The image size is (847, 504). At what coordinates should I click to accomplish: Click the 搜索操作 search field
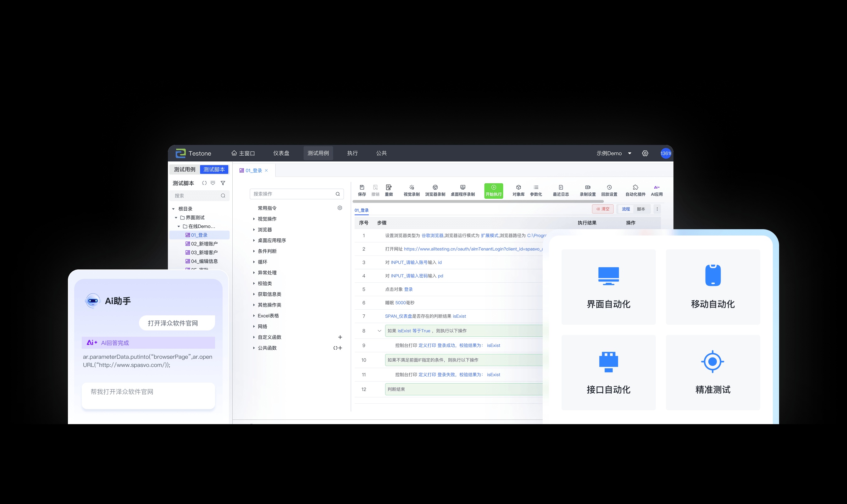pyautogui.click(x=296, y=194)
